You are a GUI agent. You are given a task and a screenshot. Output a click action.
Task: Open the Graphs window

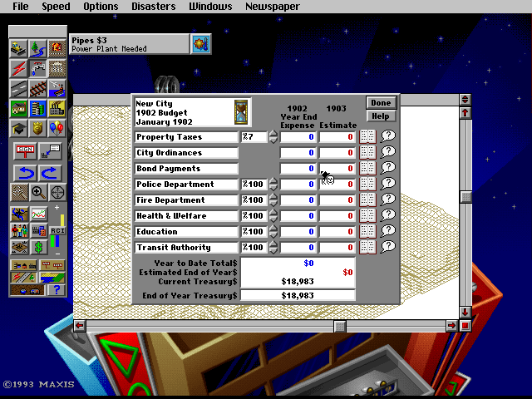click(x=39, y=214)
